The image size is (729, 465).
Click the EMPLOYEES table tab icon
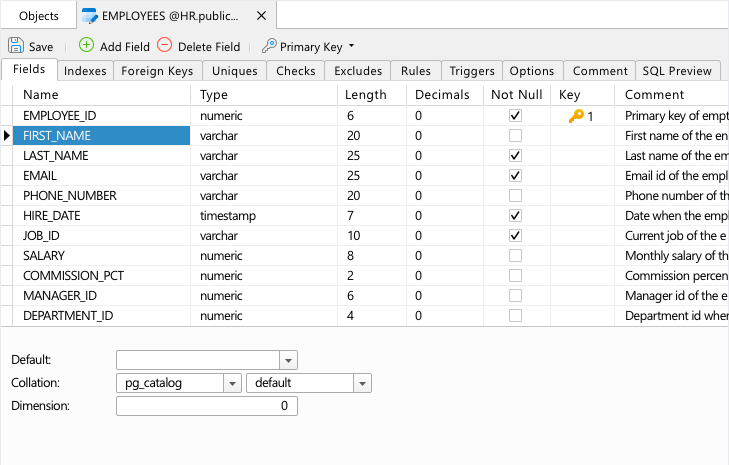coord(90,16)
